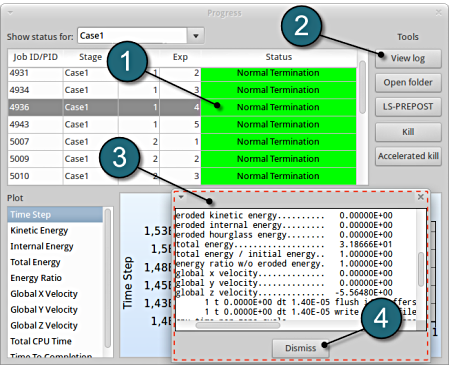Screen dimensions: 449x365
Task: Open the log popup menu arrow
Action: pos(181,197)
